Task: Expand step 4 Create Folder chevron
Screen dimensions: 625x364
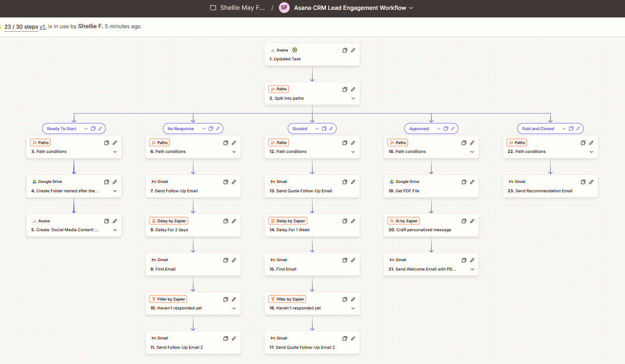Action: 115,191
